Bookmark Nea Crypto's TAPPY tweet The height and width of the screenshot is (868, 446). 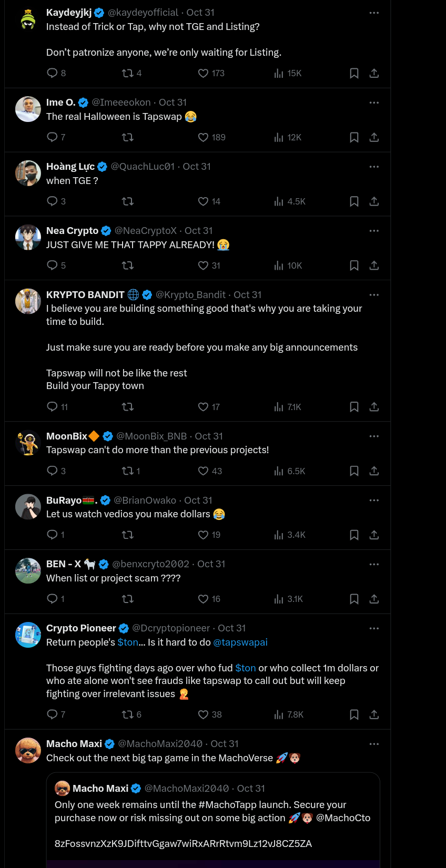tap(353, 265)
